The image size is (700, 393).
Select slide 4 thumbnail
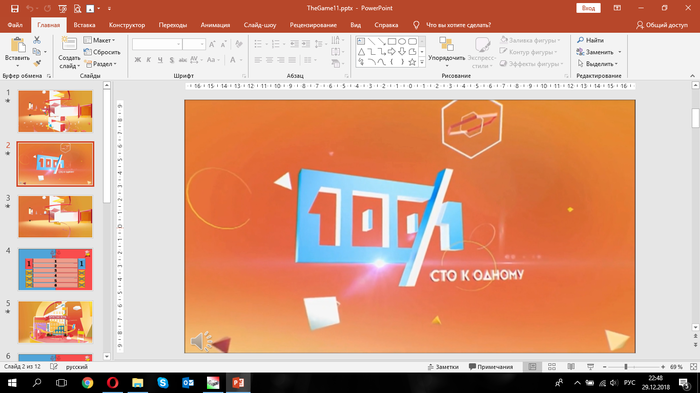tap(55, 269)
